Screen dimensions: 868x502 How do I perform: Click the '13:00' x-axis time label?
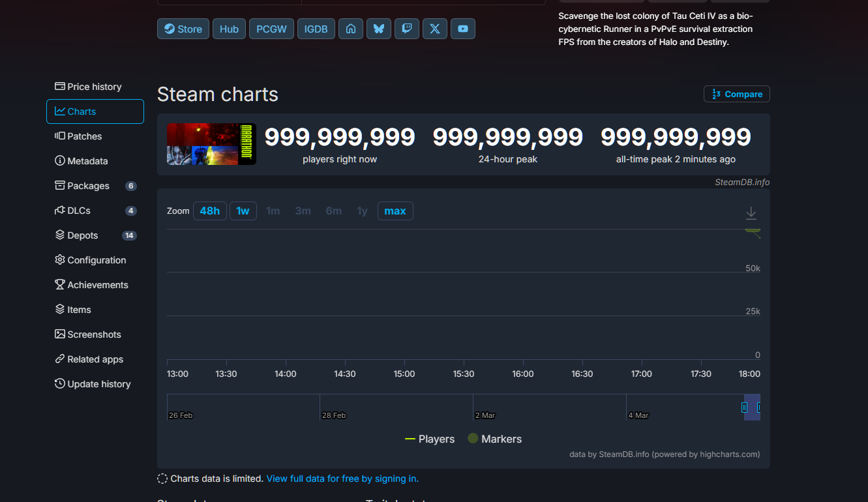(x=177, y=374)
